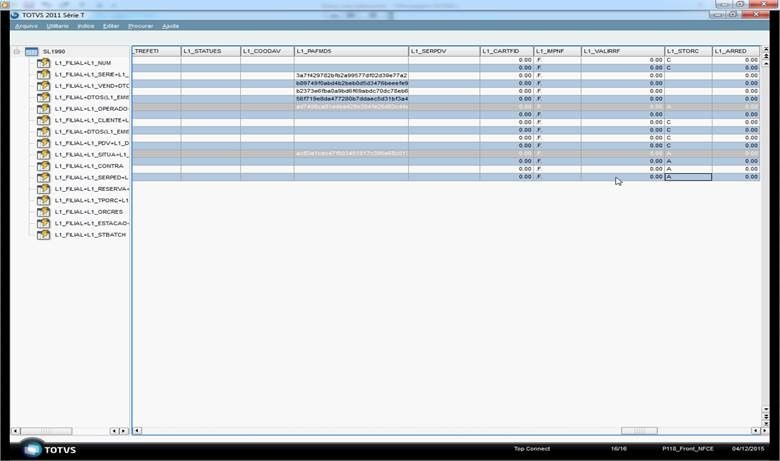This screenshot has width=780, height=461.
Task: Click the TOTVS title bar app icon
Action: click(15, 15)
